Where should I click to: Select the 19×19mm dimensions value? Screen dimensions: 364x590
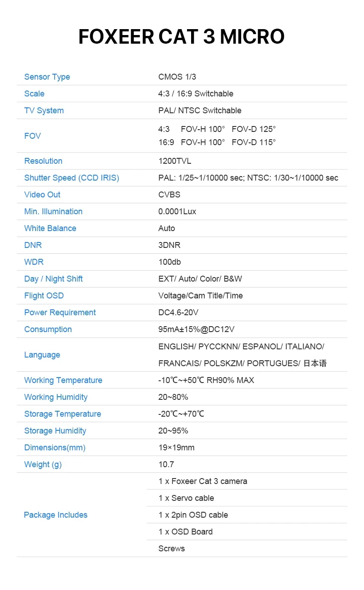click(177, 448)
